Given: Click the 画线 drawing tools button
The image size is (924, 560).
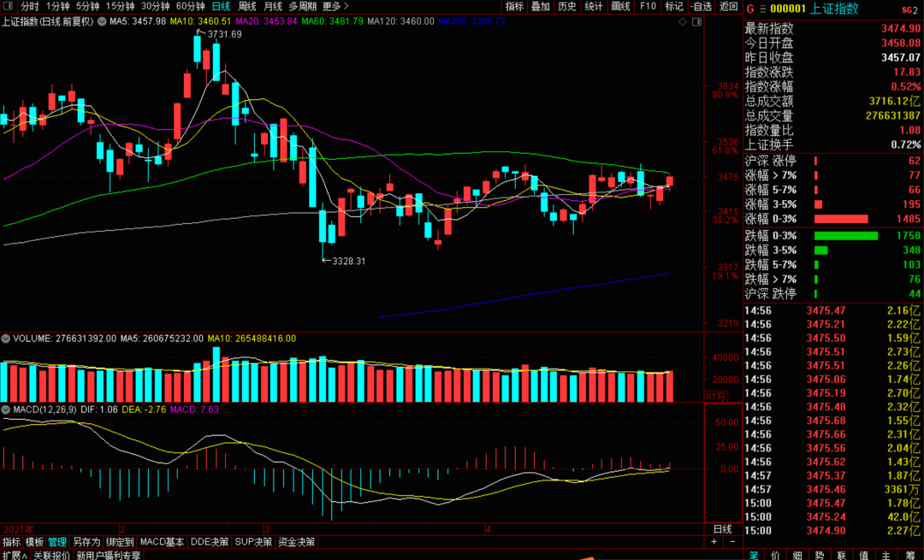Looking at the screenshot, I should pos(620,6).
